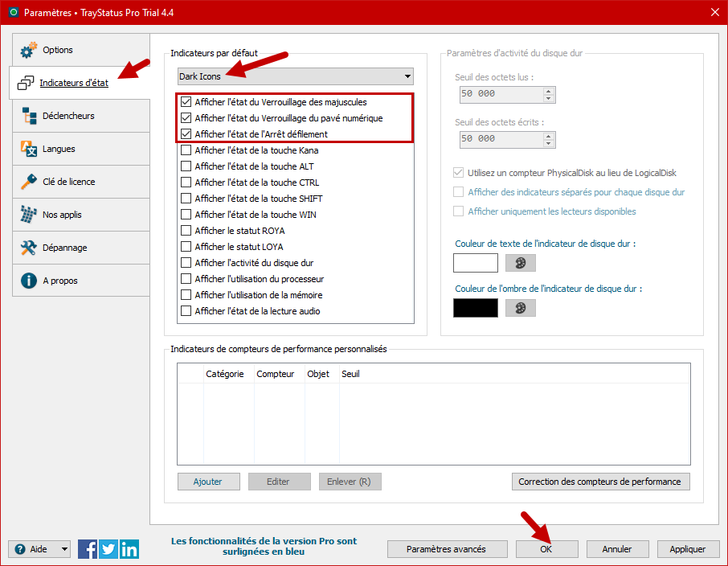Image resolution: width=728 pixels, height=566 pixels.
Task: Click Correction des compteurs de performance
Action: (601, 482)
